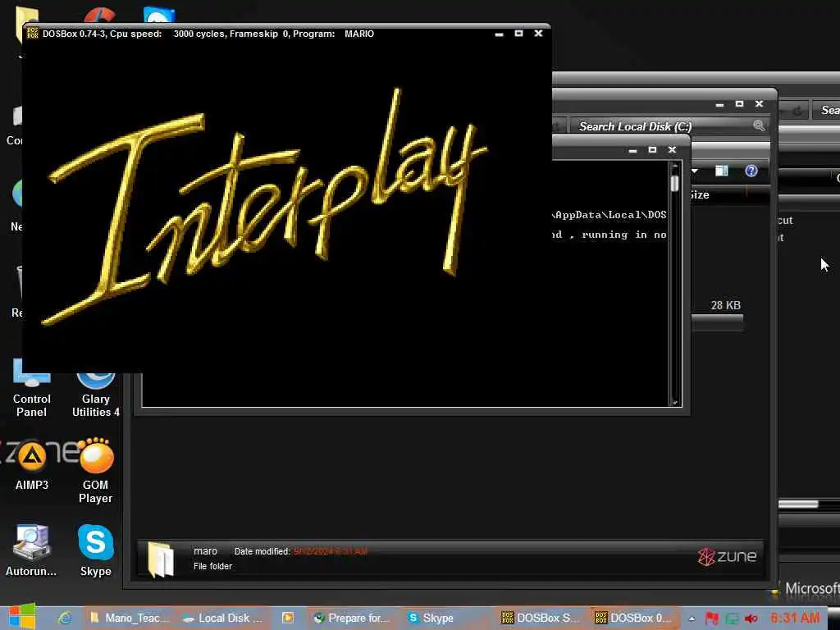This screenshot has height=630, width=840.
Task: Launch GOM Player desktop shortcut
Action: point(95,470)
